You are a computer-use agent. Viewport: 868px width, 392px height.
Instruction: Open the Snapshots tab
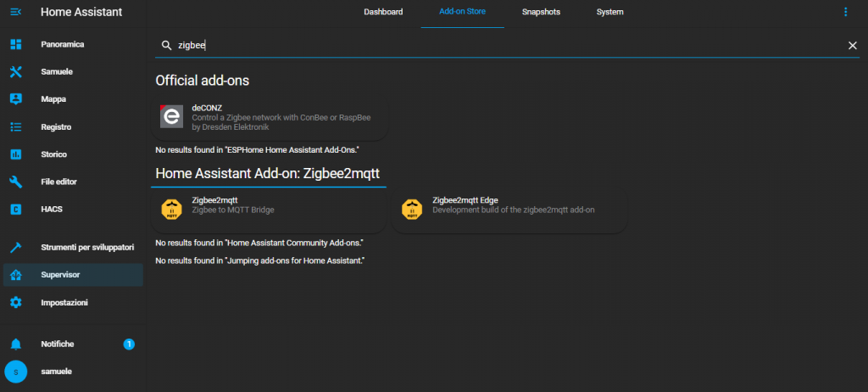(x=541, y=12)
